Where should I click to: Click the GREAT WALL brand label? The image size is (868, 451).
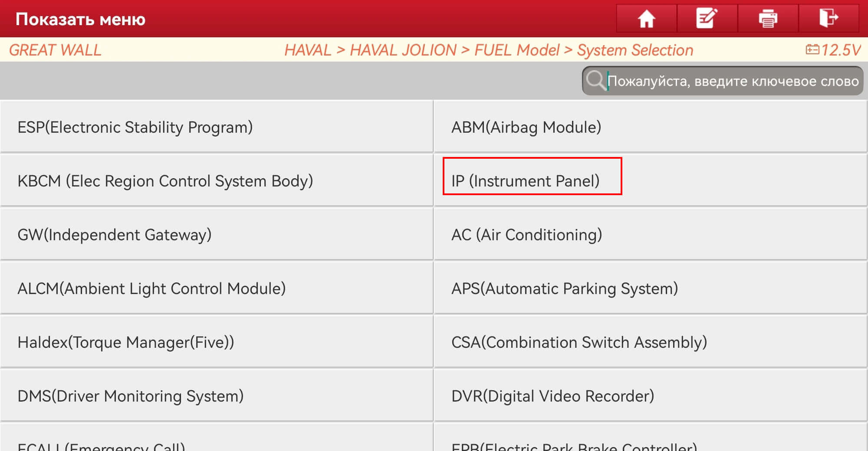click(x=55, y=50)
